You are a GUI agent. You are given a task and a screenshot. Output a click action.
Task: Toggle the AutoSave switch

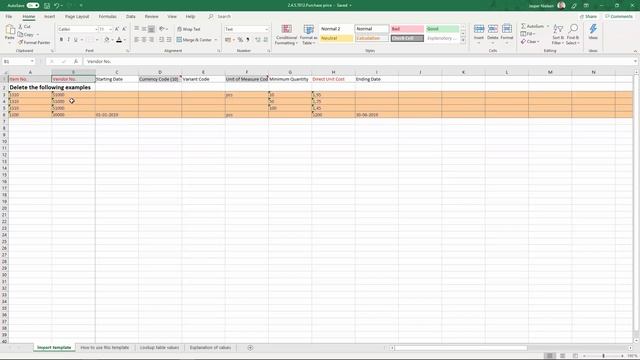click(33, 6)
